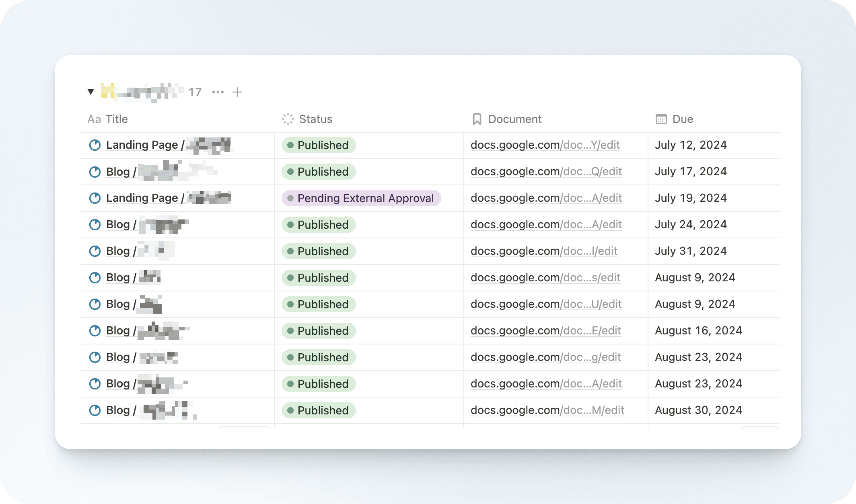
Task: Add a new item with plus icon
Action: 237,92
